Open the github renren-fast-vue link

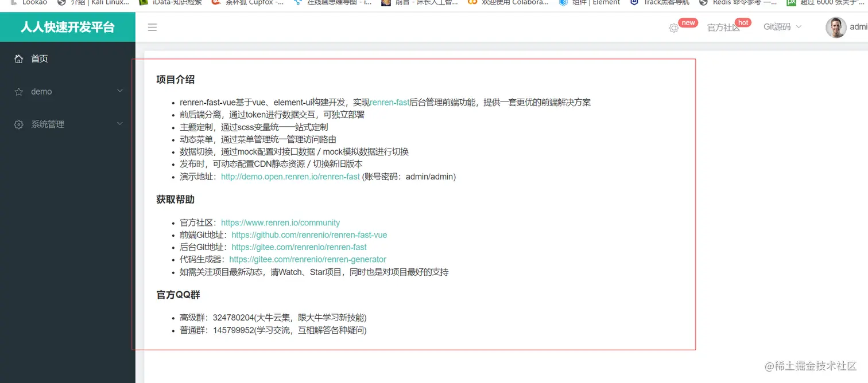click(x=309, y=235)
